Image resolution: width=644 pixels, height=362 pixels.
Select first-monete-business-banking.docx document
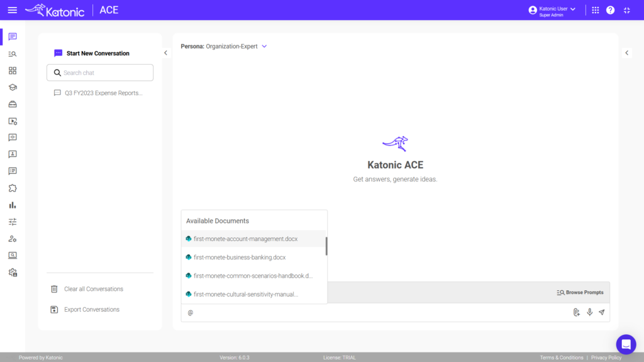point(253,257)
